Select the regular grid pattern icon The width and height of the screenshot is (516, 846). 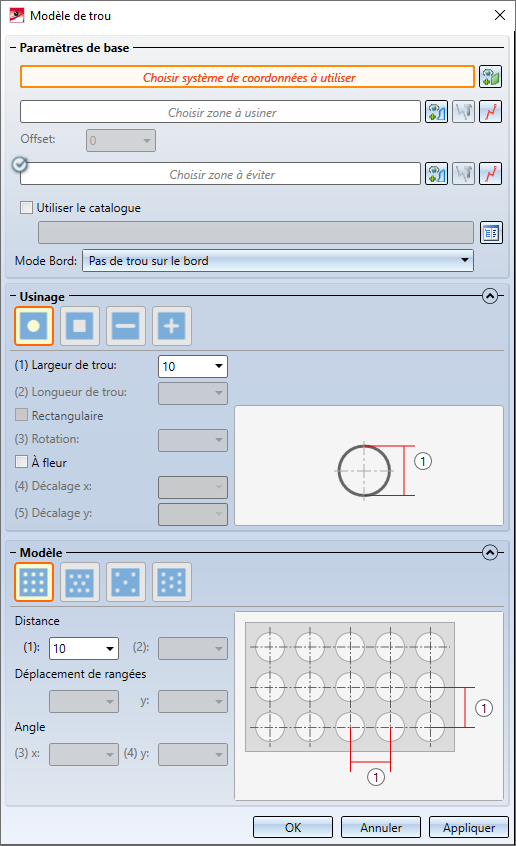pyautogui.click(x=34, y=582)
